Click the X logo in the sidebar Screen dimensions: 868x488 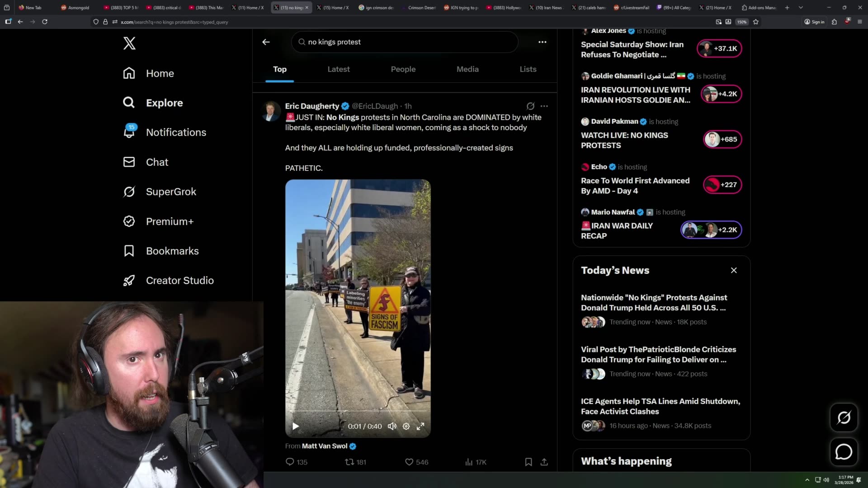pos(129,43)
